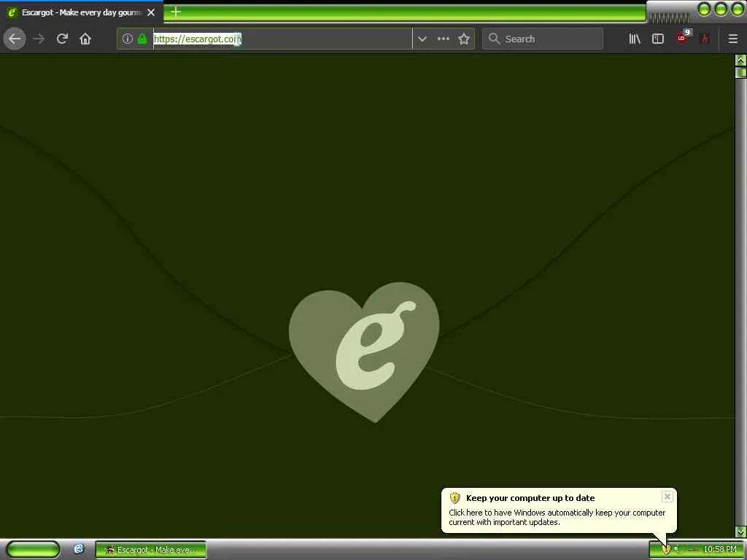Click the magnifier icon in Search

[495, 39]
